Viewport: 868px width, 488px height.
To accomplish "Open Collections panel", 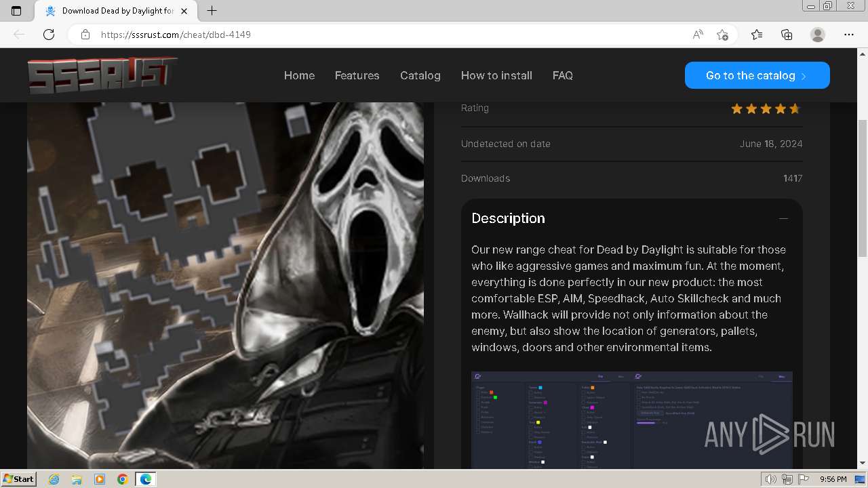I will coord(787,35).
